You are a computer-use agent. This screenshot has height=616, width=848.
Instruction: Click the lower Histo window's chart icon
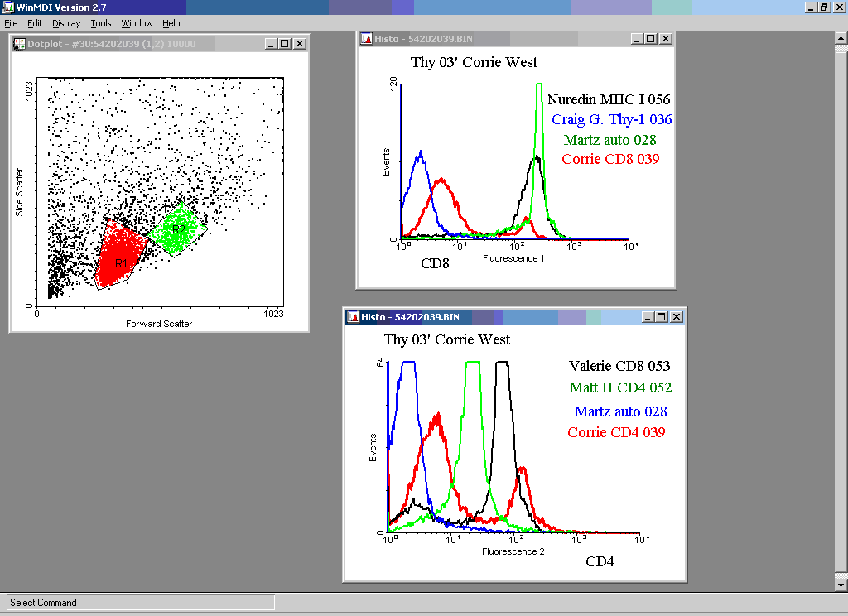coord(353,317)
